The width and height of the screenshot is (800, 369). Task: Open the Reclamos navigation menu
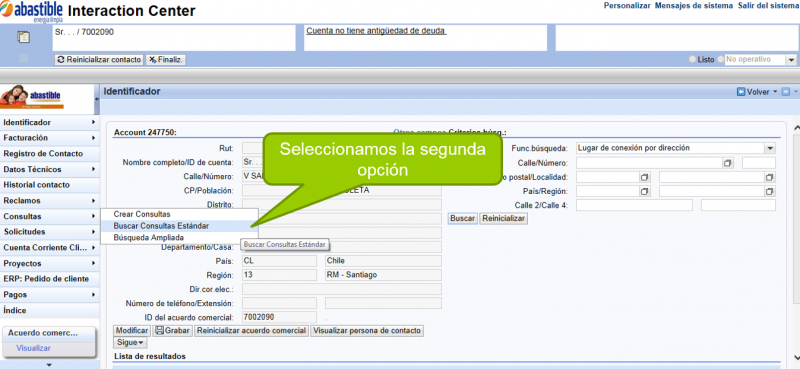(49, 201)
